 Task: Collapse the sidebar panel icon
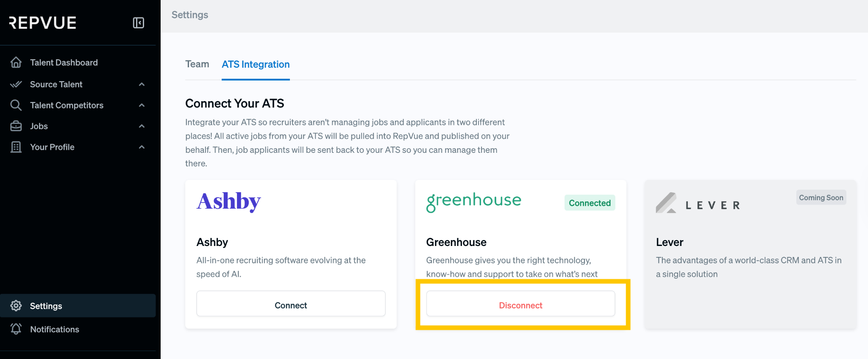pyautogui.click(x=139, y=23)
